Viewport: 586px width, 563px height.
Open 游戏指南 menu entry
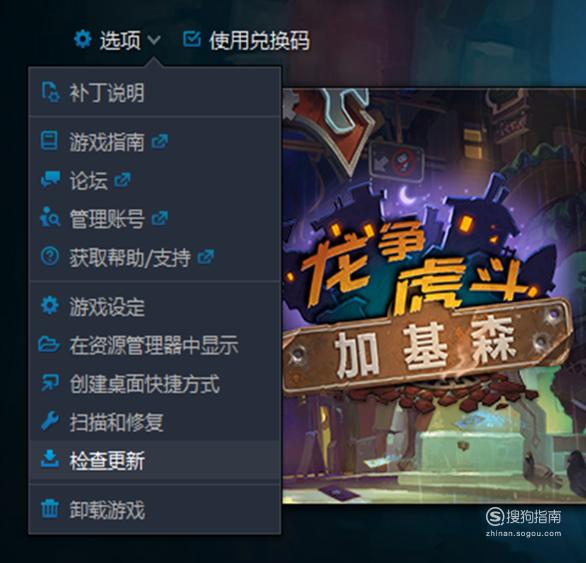pos(155,141)
